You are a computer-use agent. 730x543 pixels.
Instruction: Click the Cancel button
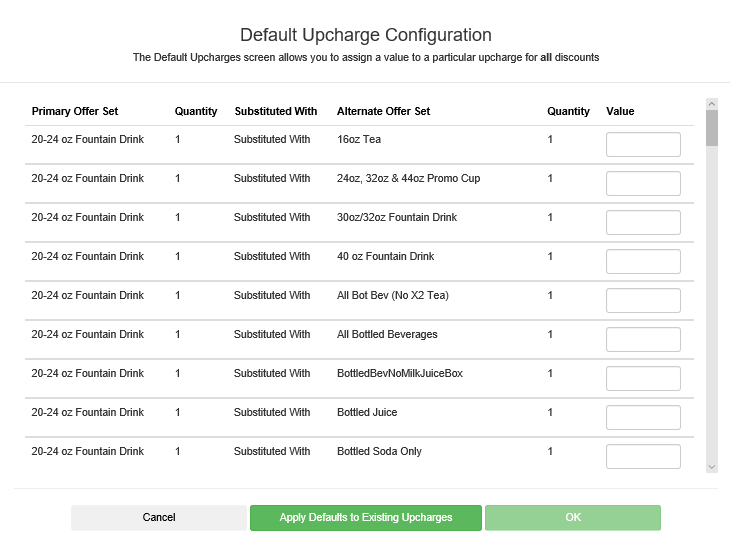(x=158, y=517)
